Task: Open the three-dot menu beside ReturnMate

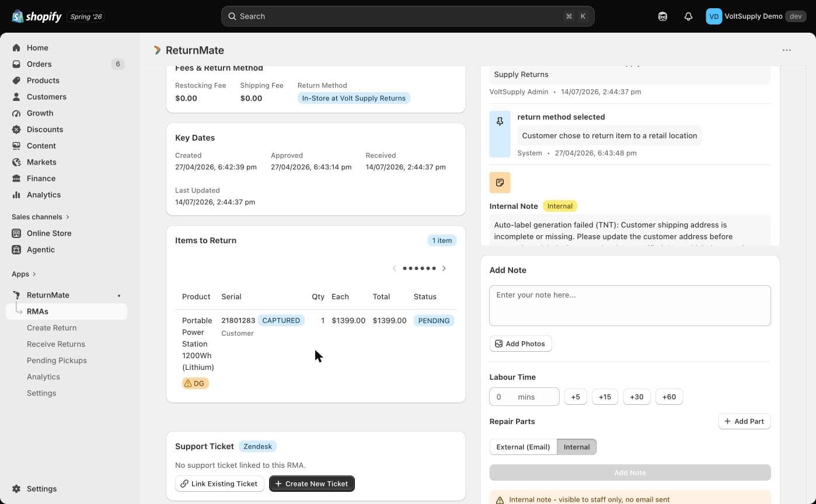Action: pyautogui.click(x=787, y=50)
